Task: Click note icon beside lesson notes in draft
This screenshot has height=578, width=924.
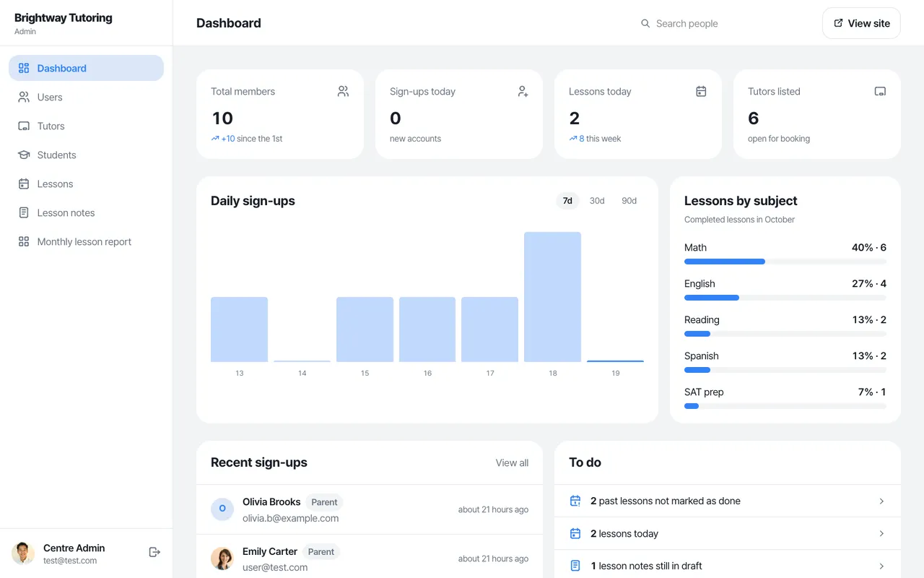Action: click(575, 566)
